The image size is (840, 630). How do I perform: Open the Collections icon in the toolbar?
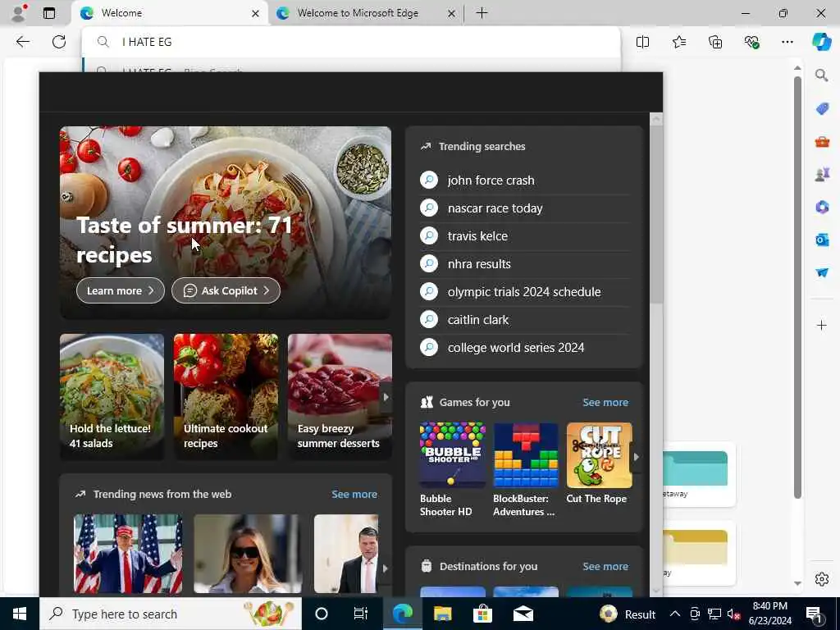pyautogui.click(x=715, y=42)
